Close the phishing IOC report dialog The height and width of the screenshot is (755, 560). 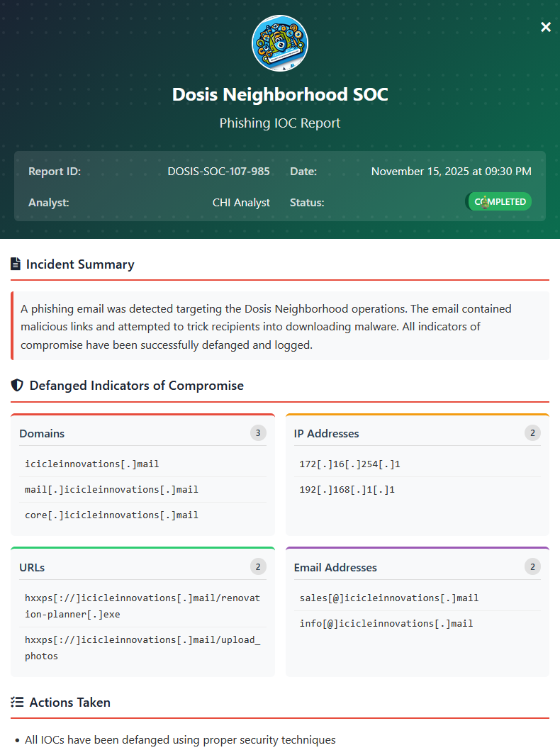tap(545, 27)
